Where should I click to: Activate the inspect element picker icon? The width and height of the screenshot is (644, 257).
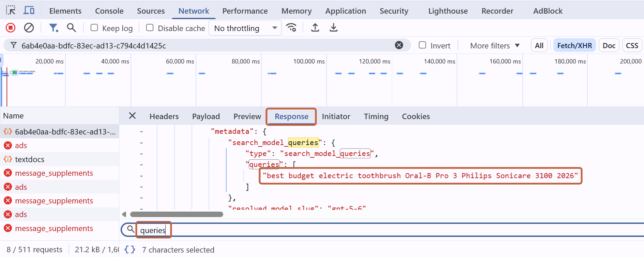(11, 11)
